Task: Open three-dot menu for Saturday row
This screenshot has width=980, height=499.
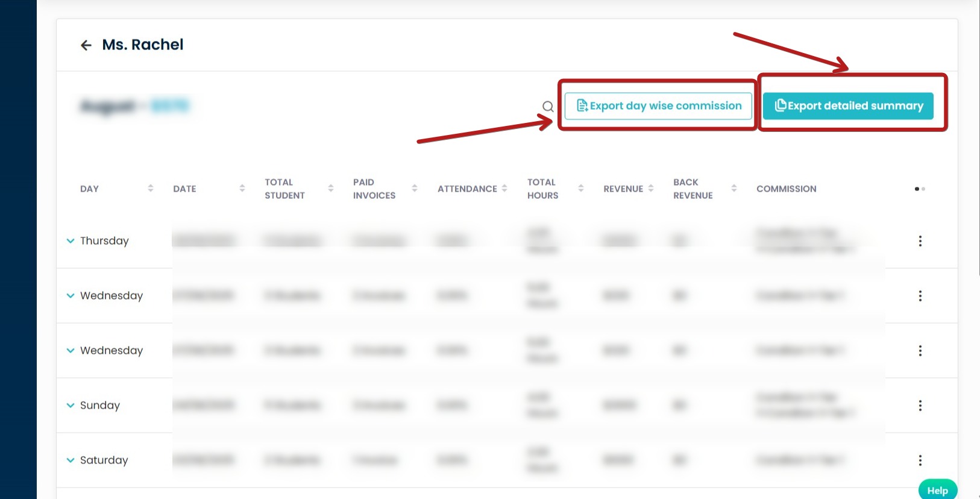Action: tap(920, 460)
